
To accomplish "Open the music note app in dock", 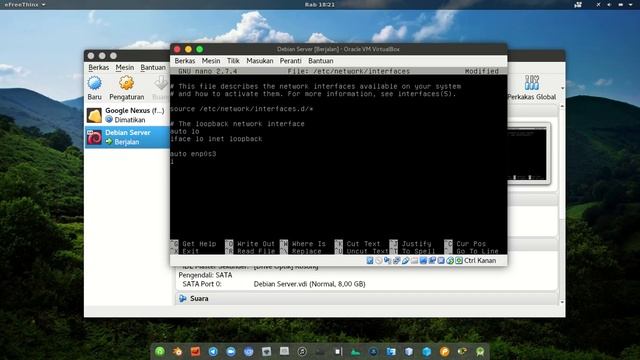I will click(x=302, y=351).
